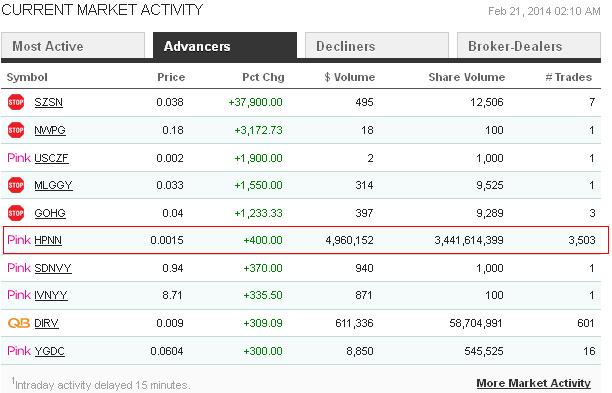The image size is (612, 393).
Task: Click the Pct Chg column header
Action: [x=263, y=77]
